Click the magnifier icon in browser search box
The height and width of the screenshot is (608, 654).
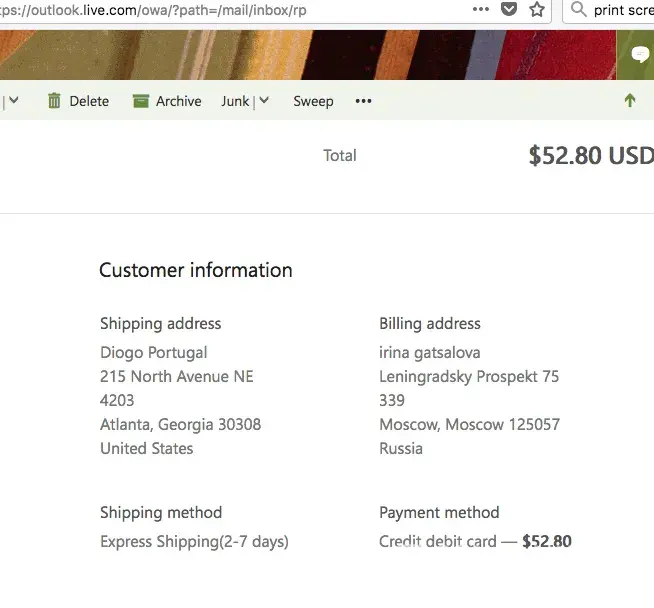tap(579, 10)
